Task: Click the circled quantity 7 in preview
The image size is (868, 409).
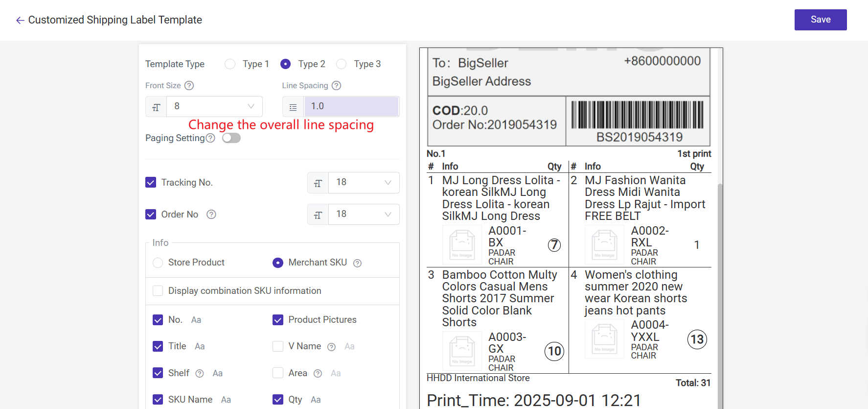Action: 554,245
